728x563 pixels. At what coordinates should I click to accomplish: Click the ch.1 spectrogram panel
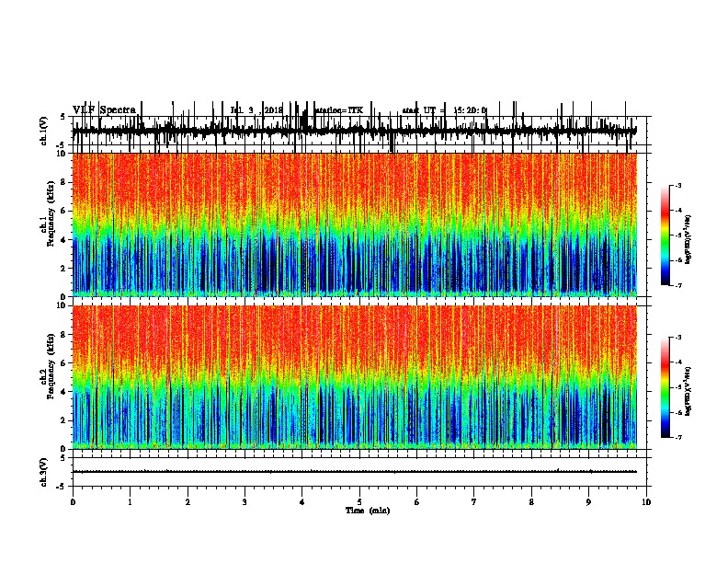[355, 224]
